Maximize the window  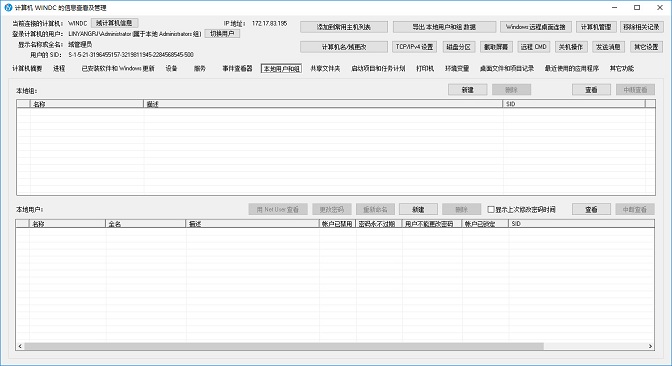637,7
